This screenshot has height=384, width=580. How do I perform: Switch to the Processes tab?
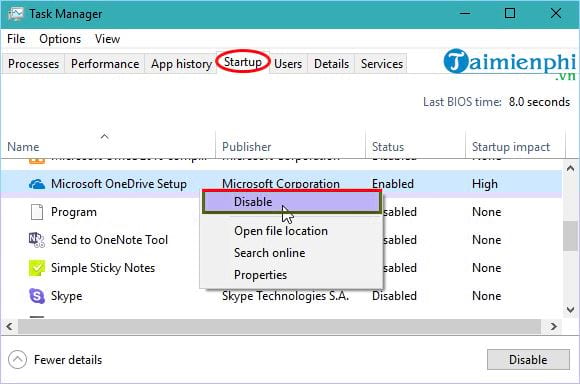click(33, 64)
